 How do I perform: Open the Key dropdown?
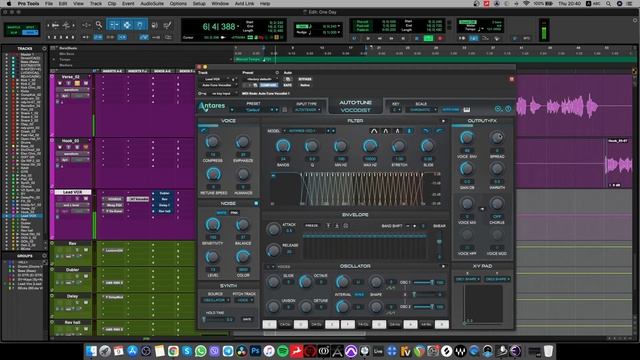(396, 110)
